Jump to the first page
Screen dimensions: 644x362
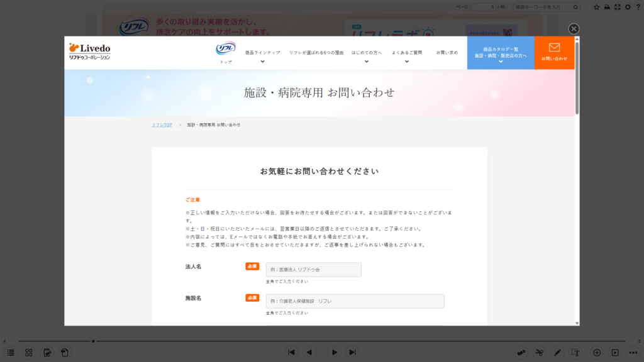click(x=291, y=352)
